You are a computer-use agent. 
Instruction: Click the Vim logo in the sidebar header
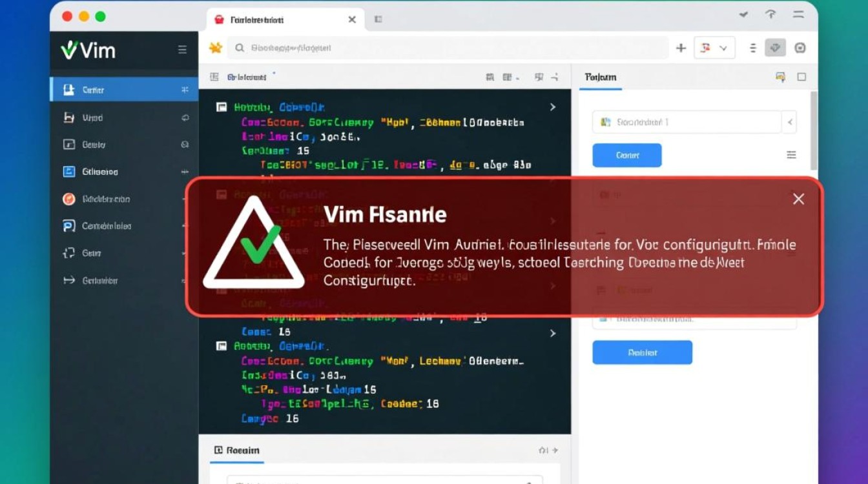pos(88,50)
